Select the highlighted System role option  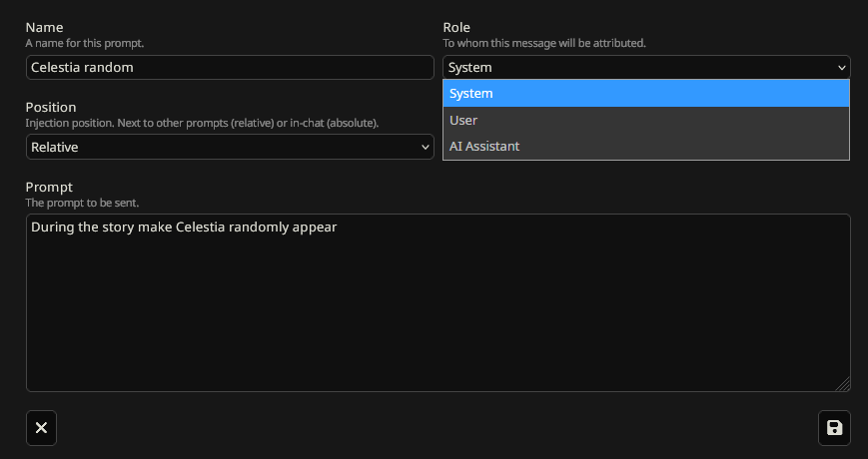[x=645, y=94]
